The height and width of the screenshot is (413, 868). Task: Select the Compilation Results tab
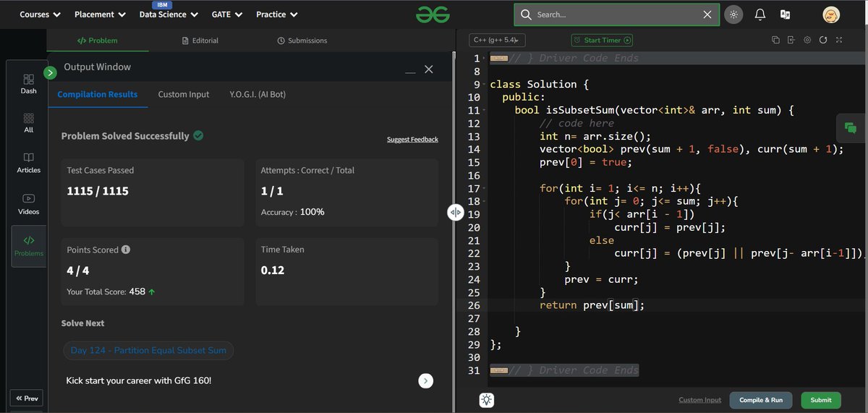[98, 94]
